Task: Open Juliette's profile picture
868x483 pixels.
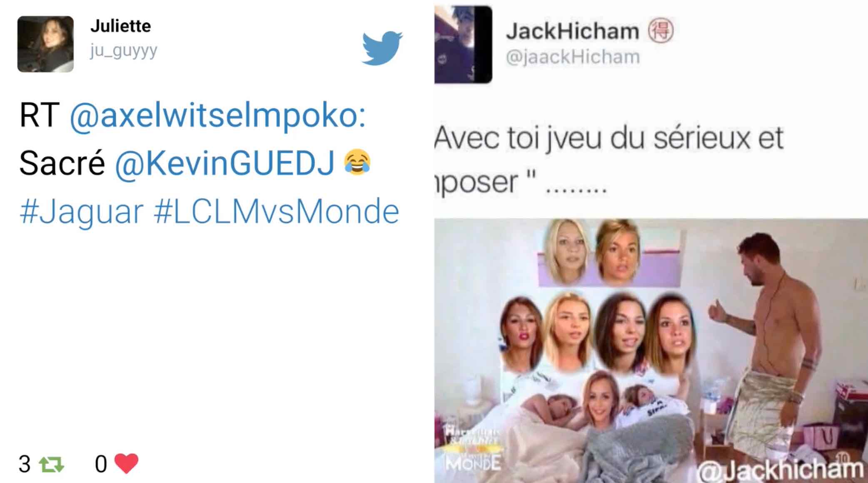Action: [x=45, y=44]
